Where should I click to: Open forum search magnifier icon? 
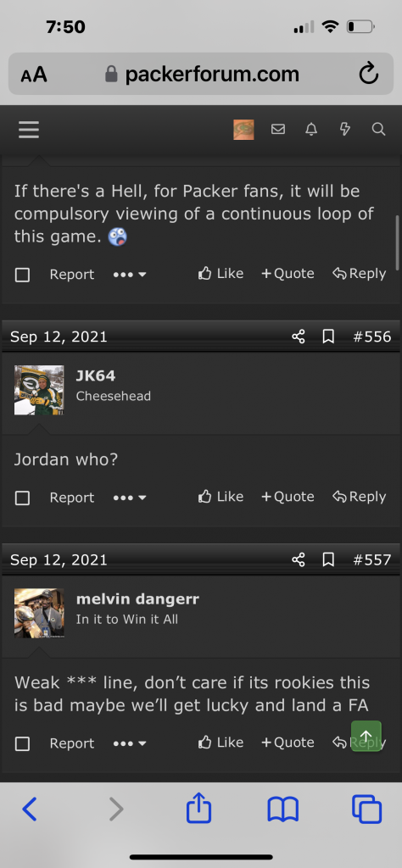(x=378, y=129)
